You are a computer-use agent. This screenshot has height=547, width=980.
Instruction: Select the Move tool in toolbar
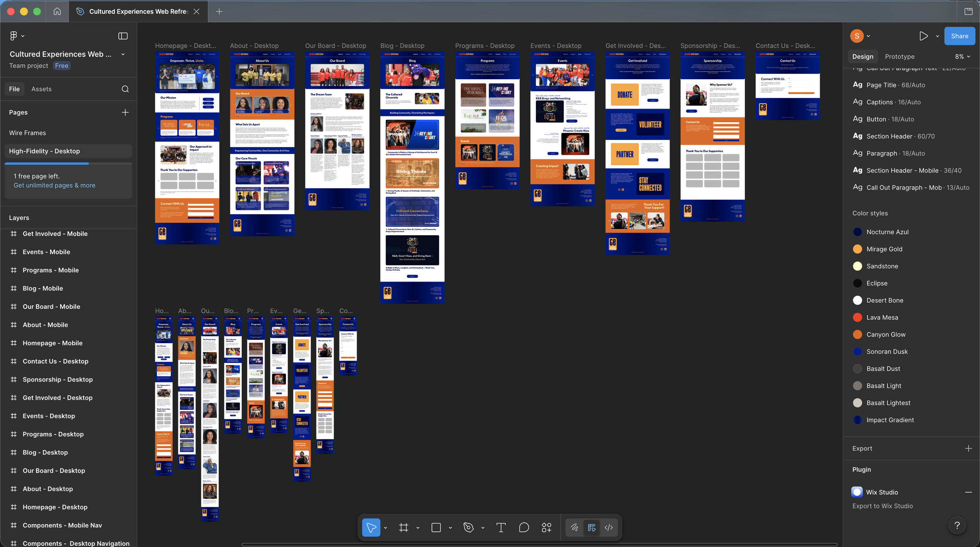click(x=371, y=527)
